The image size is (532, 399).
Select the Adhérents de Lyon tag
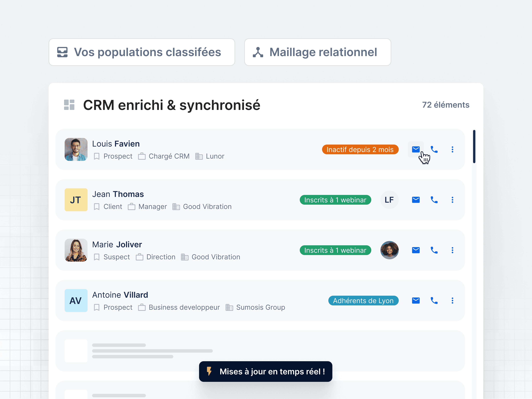[x=363, y=300]
